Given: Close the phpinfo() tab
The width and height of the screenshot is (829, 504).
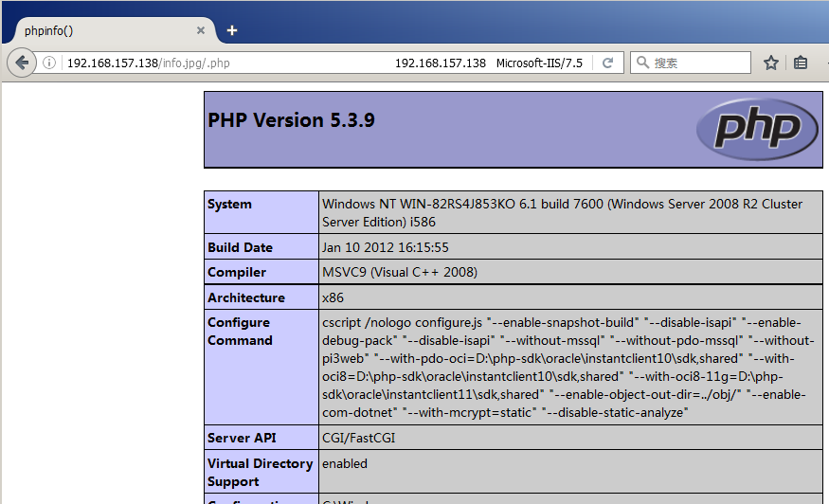Looking at the screenshot, I should (201, 30).
